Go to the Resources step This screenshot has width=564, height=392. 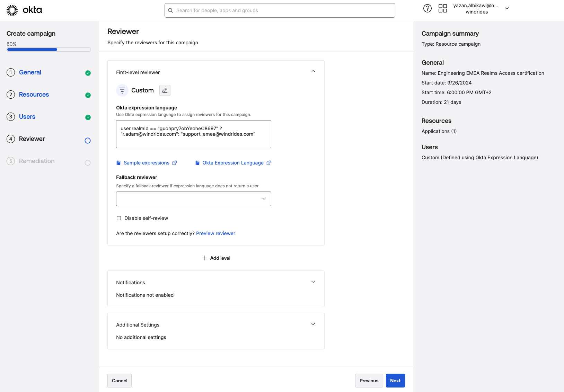tap(34, 95)
